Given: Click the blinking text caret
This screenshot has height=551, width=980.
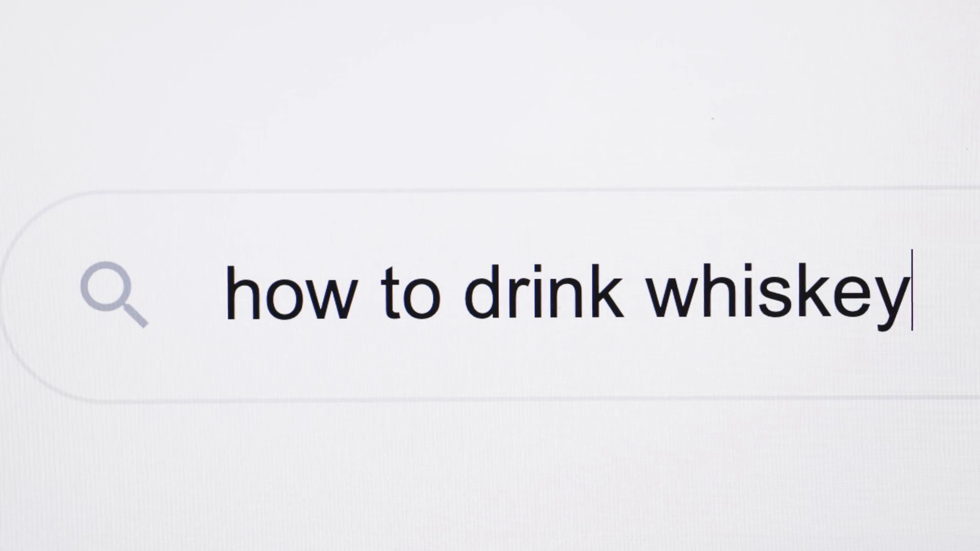Looking at the screenshot, I should click(912, 291).
